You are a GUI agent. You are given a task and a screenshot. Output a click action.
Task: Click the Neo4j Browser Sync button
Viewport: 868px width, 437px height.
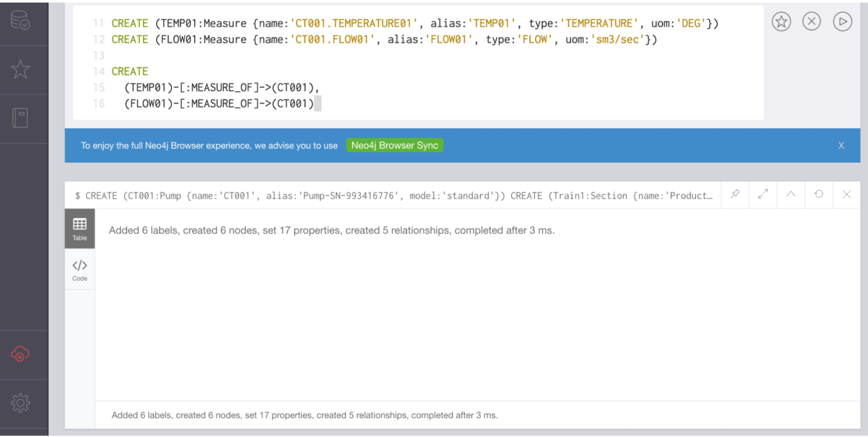pos(394,145)
